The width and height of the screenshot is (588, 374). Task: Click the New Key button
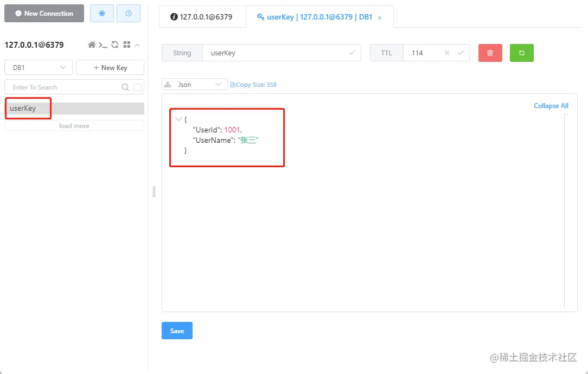tap(110, 67)
